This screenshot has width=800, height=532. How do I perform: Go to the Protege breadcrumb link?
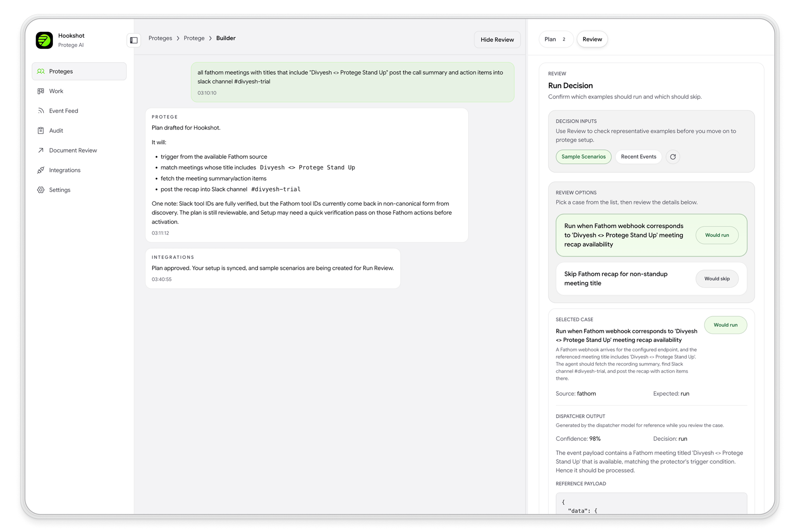194,38
